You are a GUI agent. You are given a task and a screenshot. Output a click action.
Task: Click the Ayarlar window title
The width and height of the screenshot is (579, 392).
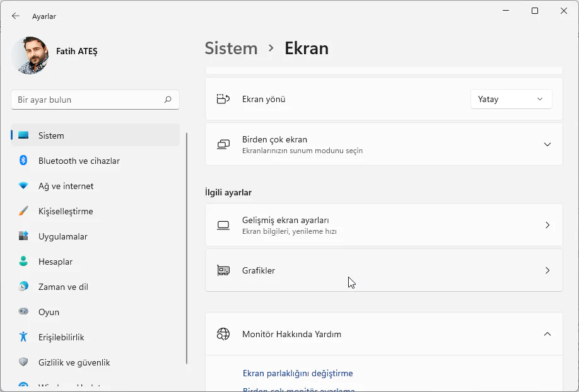pos(44,16)
